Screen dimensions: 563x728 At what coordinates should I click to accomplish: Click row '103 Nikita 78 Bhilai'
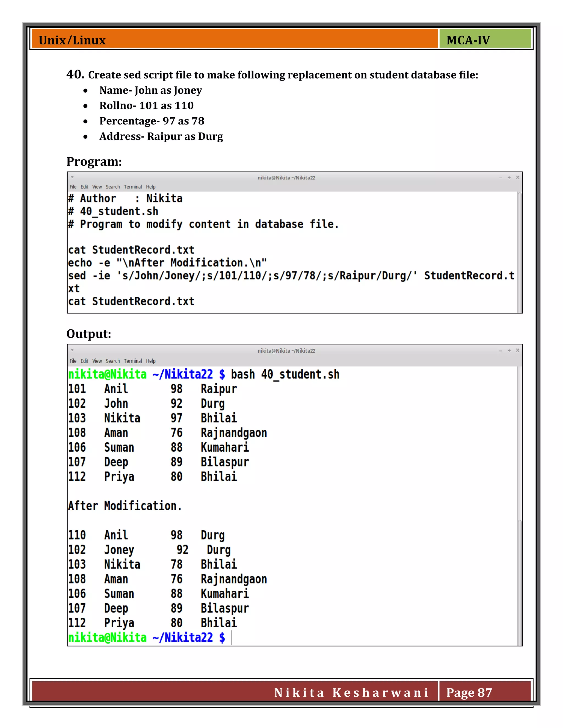pyautogui.click(x=152, y=565)
